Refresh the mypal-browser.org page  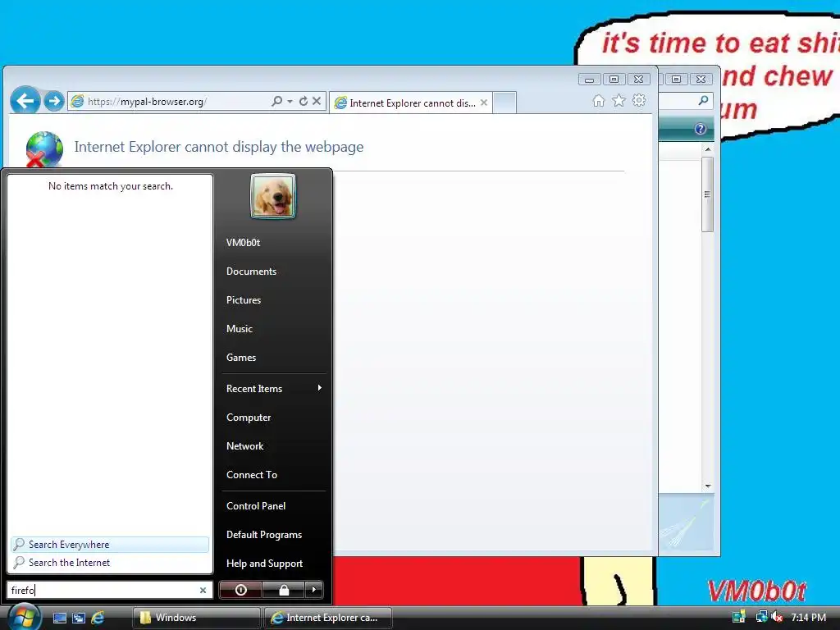[304, 101]
